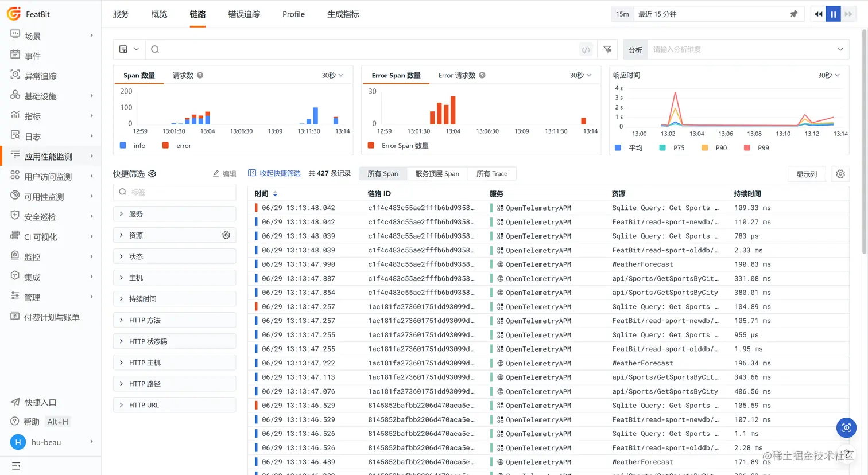868x475 pixels.
Task: Toggle the P99 legend in response chart
Action: (x=757, y=148)
